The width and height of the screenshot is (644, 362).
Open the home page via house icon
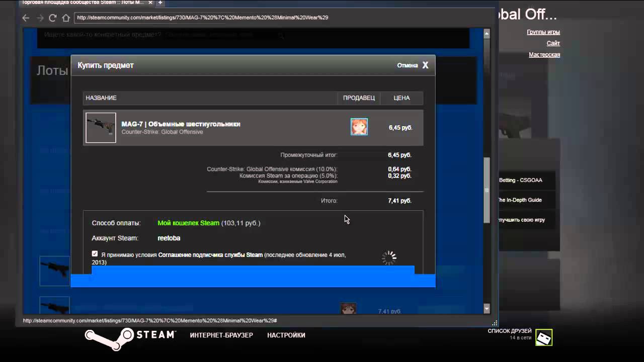(65, 18)
